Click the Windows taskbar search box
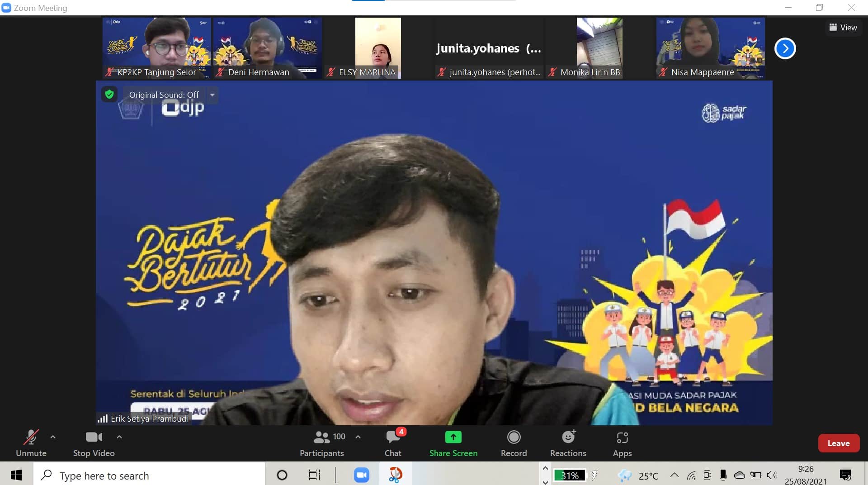The image size is (868, 485). click(x=149, y=475)
